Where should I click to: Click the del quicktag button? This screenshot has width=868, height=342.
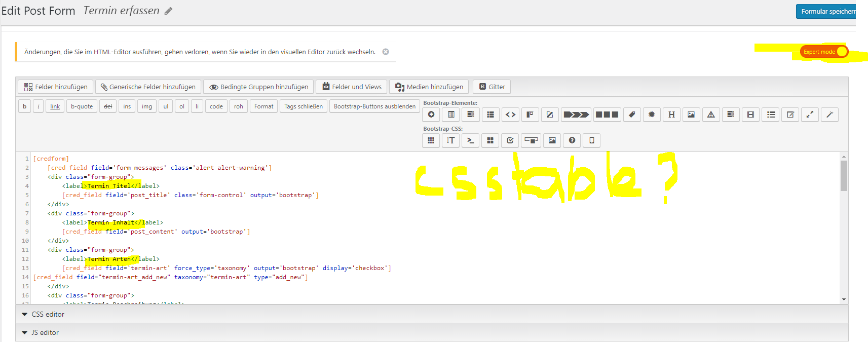tap(108, 106)
